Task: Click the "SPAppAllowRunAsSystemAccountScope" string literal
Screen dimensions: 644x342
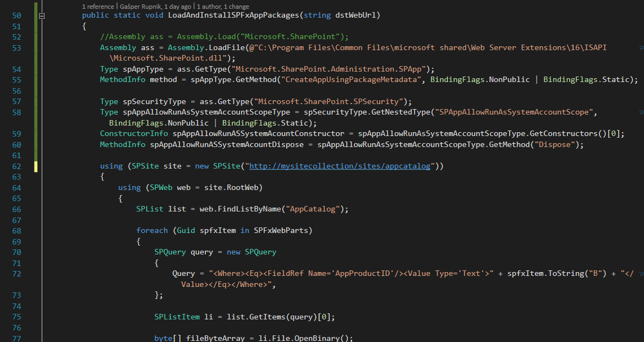Action: click(x=515, y=112)
